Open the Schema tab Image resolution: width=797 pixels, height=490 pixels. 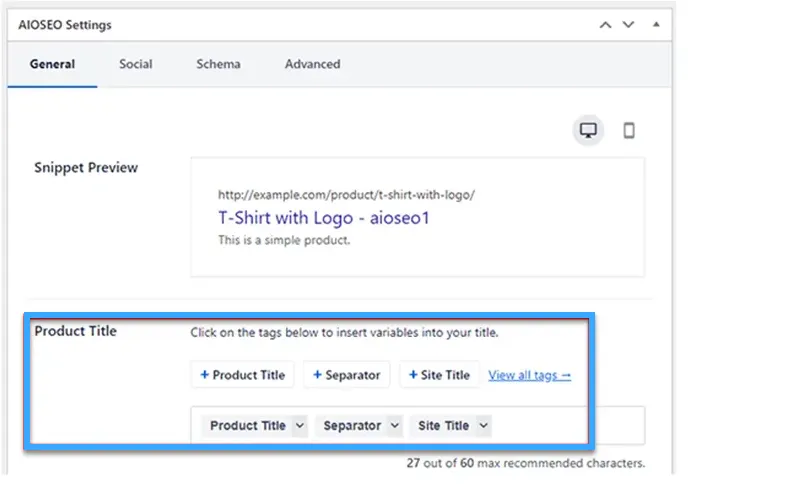tap(219, 65)
